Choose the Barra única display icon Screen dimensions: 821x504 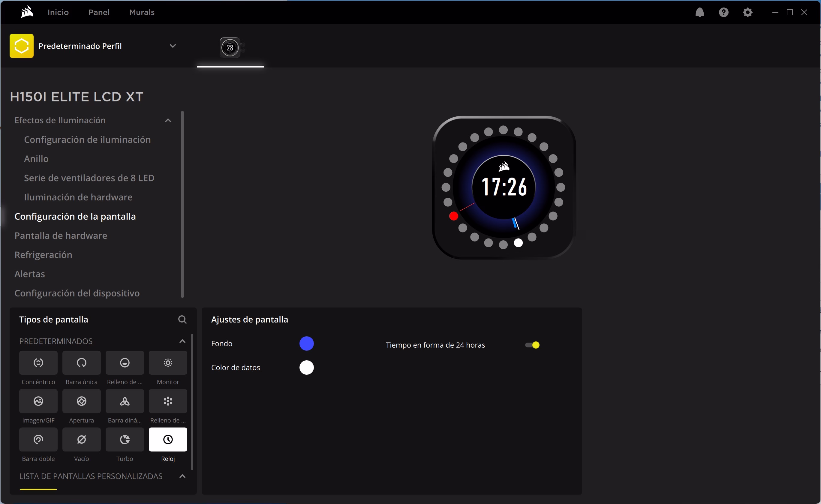[81, 363]
